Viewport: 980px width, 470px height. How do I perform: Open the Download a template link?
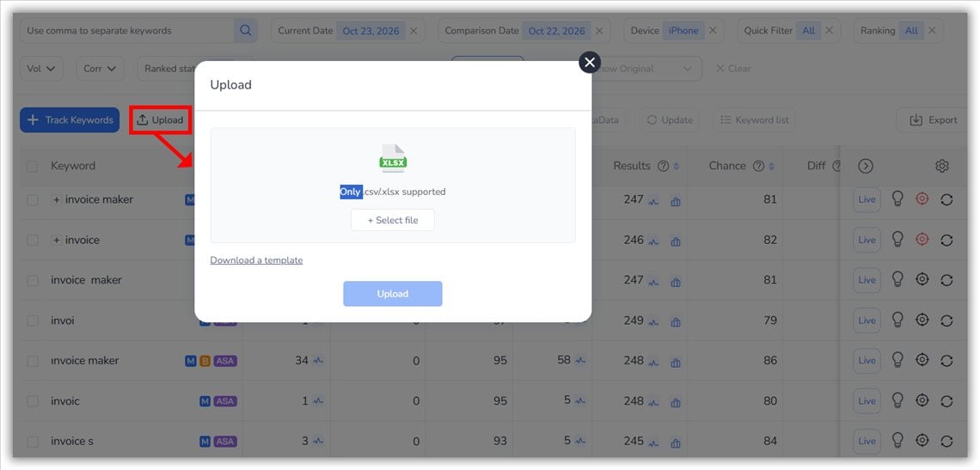tap(256, 260)
